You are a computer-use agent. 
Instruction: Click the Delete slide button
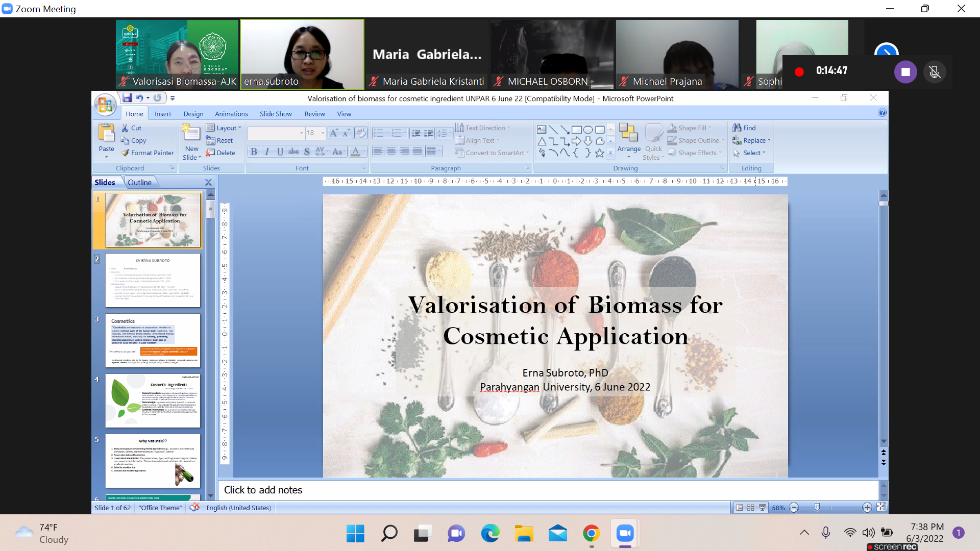220,153
